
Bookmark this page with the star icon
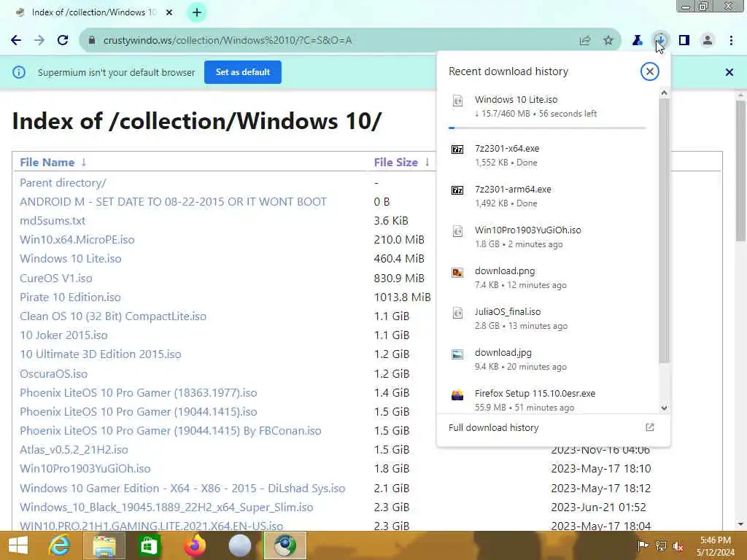coord(608,41)
